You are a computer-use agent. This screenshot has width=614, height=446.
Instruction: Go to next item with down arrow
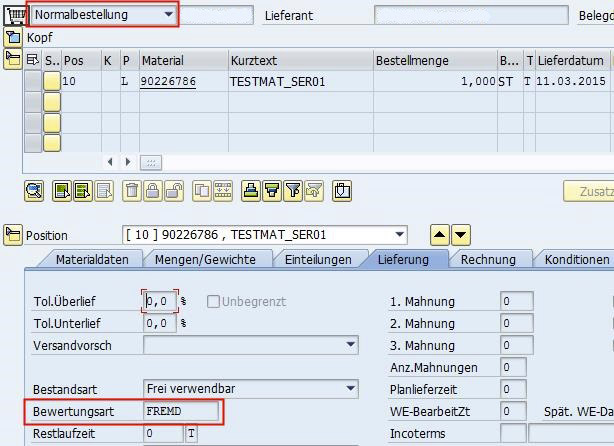click(x=461, y=236)
